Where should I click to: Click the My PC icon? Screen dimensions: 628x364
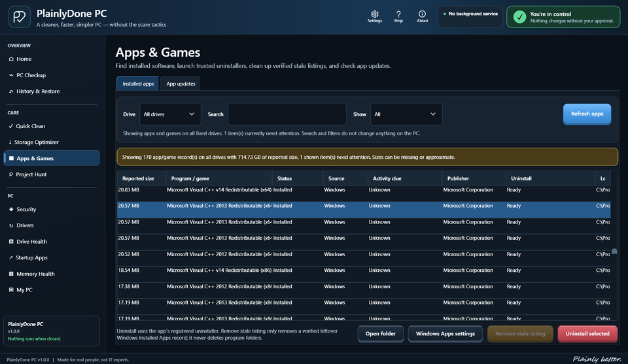tap(11, 290)
